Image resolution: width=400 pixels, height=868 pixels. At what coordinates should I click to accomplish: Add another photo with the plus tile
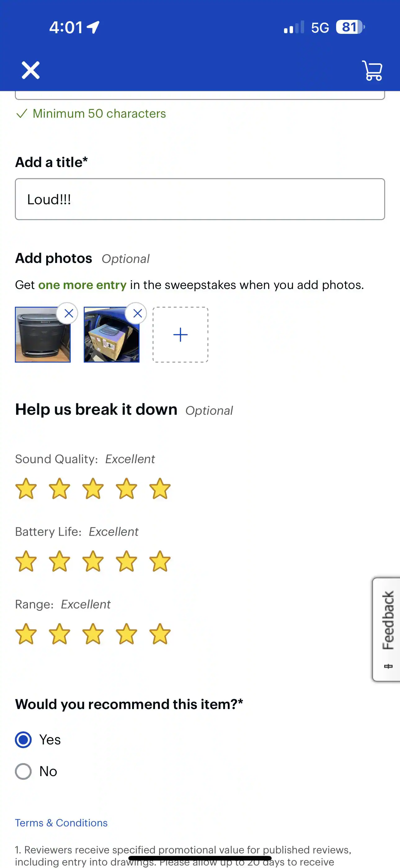pos(180,334)
